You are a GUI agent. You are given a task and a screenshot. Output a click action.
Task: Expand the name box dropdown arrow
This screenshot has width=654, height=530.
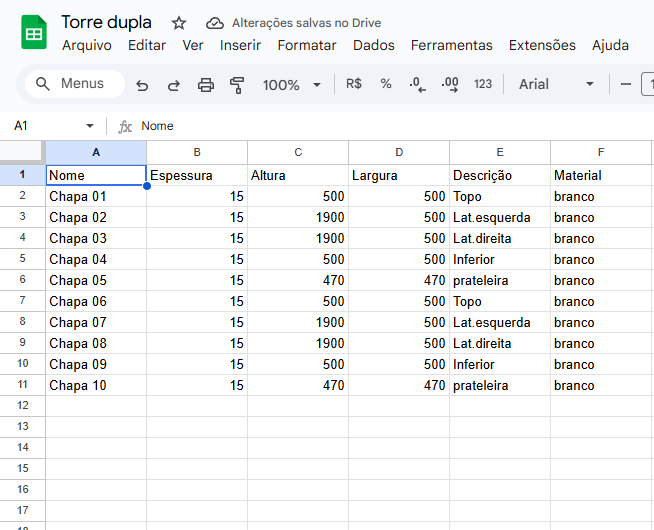[x=90, y=126]
